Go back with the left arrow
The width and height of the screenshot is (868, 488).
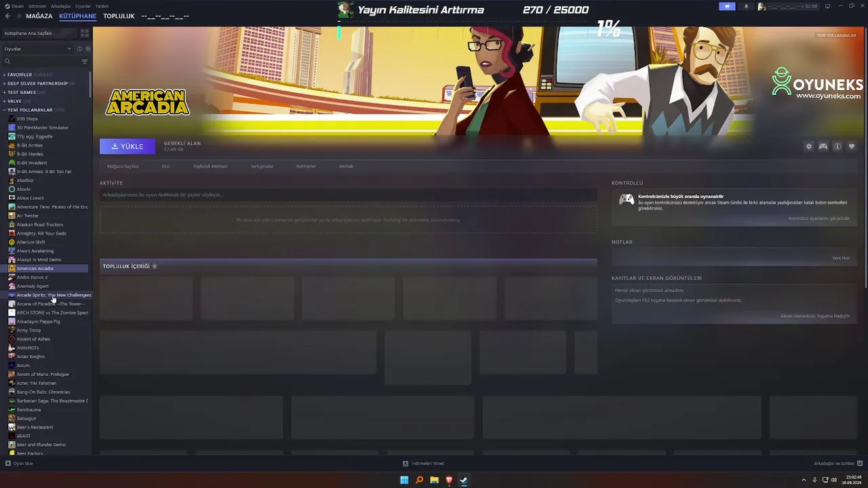pos(8,16)
